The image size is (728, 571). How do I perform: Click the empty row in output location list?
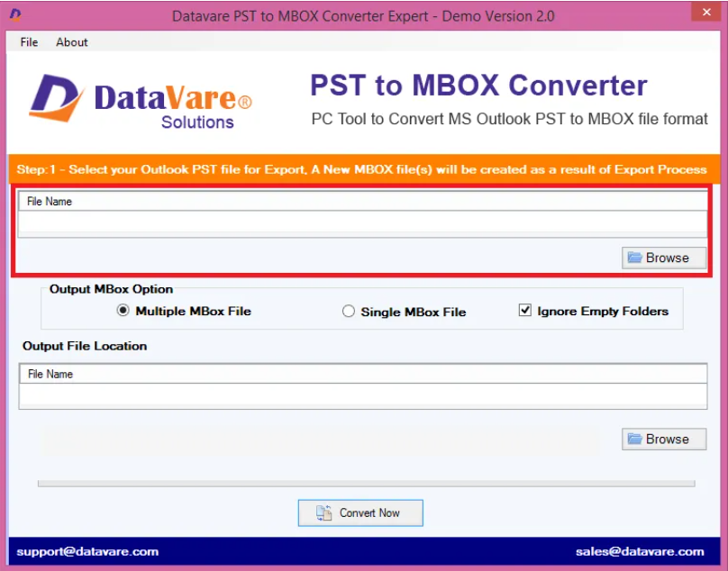click(x=363, y=395)
